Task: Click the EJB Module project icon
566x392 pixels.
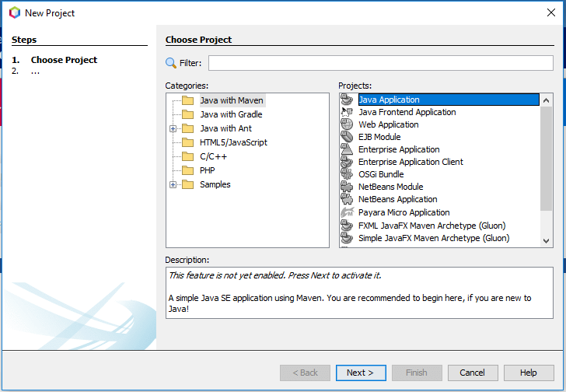Action: [347, 137]
